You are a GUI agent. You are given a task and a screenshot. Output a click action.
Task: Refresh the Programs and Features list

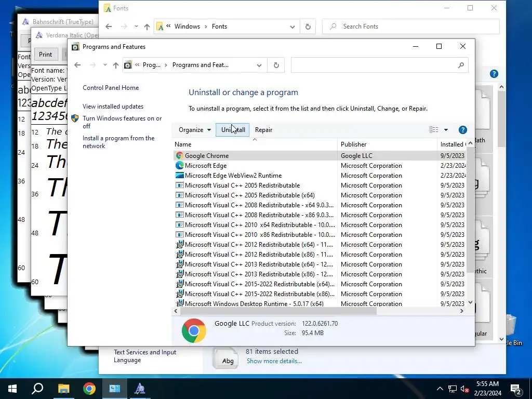[276, 65]
